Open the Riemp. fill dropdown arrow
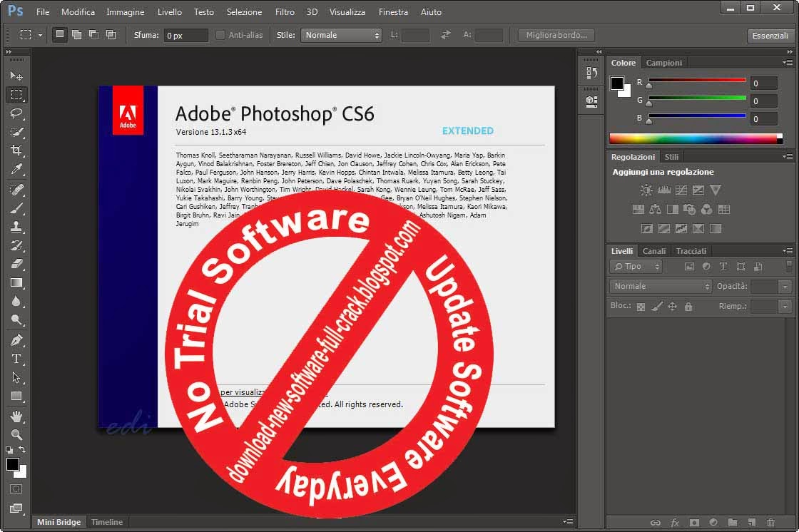Screen dimensions: 799x532 (x=785, y=307)
